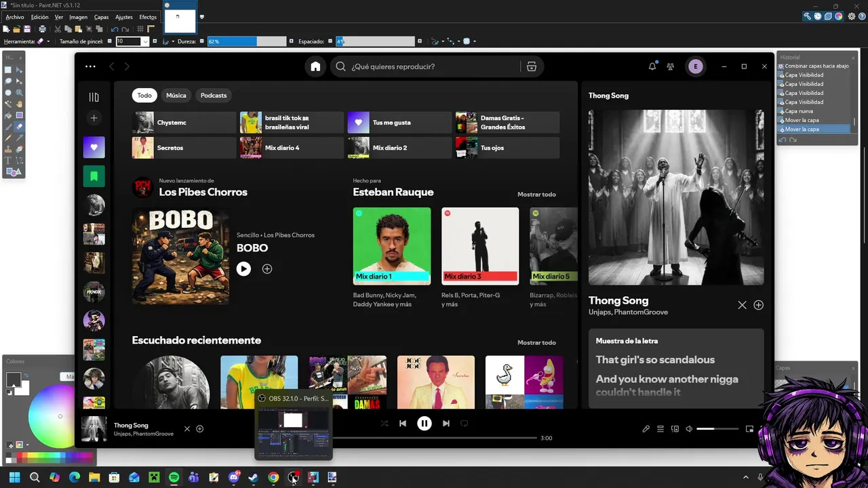Toggle Paint.NET pixel grid icon

click(140, 29)
